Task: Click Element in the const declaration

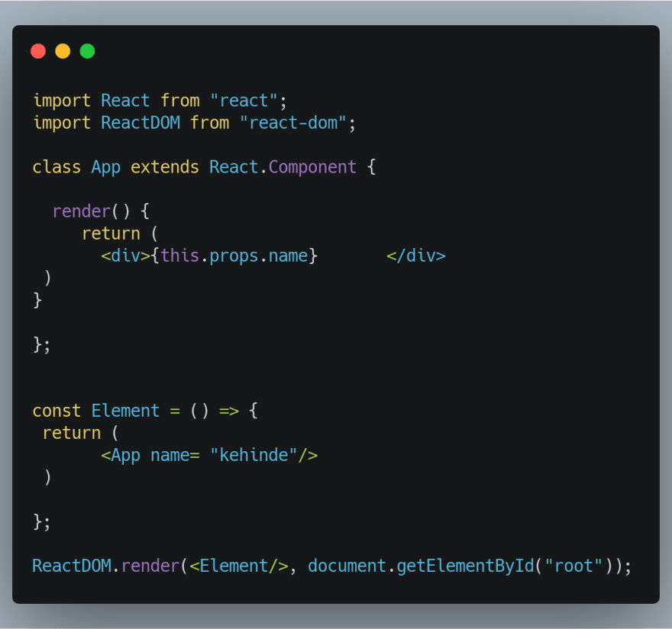Action: pyautogui.click(x=125, y=411)
